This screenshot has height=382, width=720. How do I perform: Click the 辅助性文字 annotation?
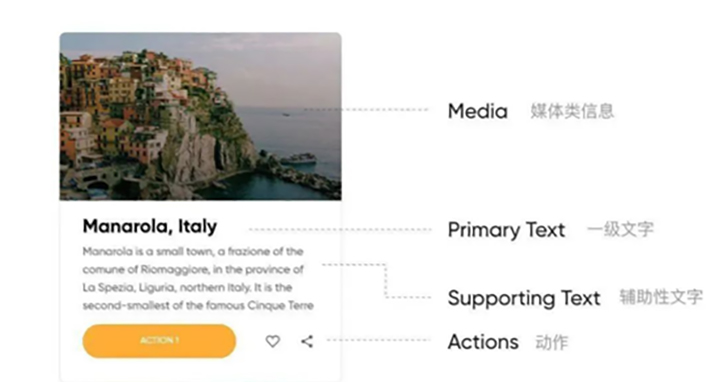coord(661,297)
